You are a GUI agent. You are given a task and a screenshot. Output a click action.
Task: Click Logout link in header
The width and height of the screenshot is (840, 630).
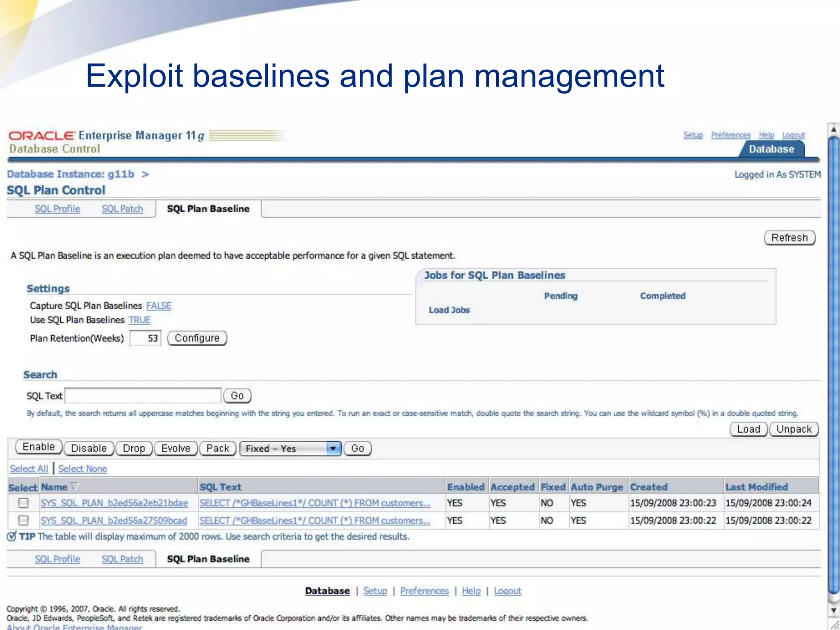793,135
